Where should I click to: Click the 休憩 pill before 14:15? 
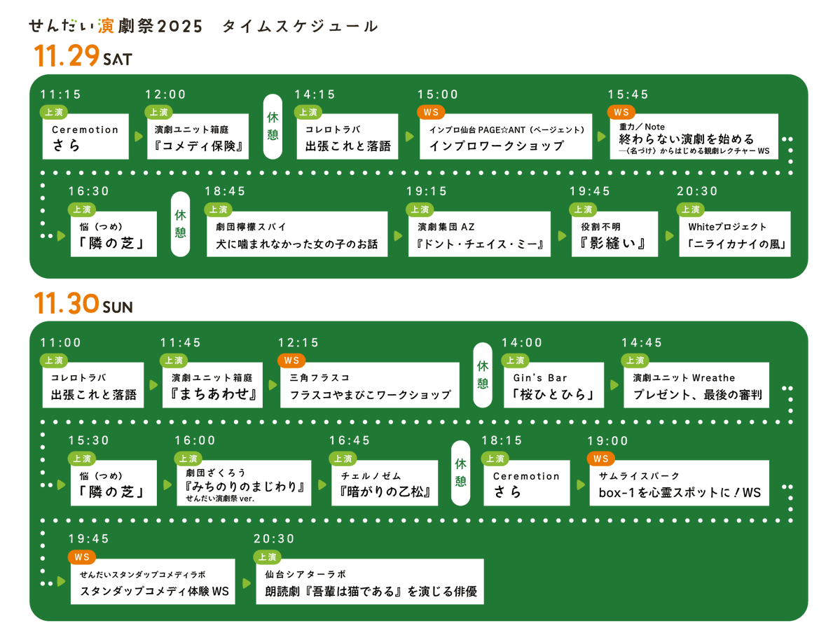(x=273, y=126)
